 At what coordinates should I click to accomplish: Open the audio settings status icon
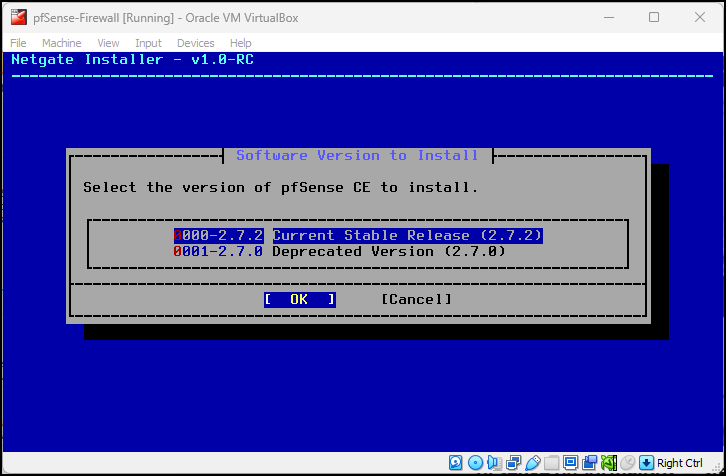494,463
